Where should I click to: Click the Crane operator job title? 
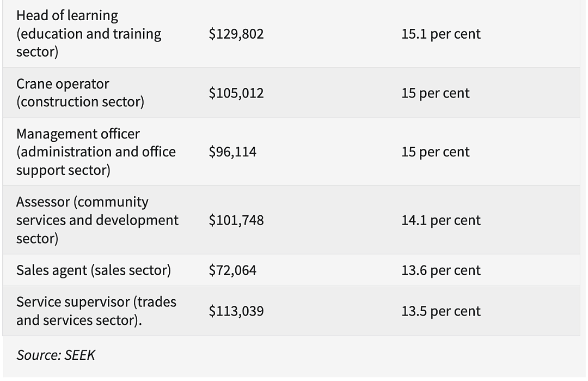point(80,93)
